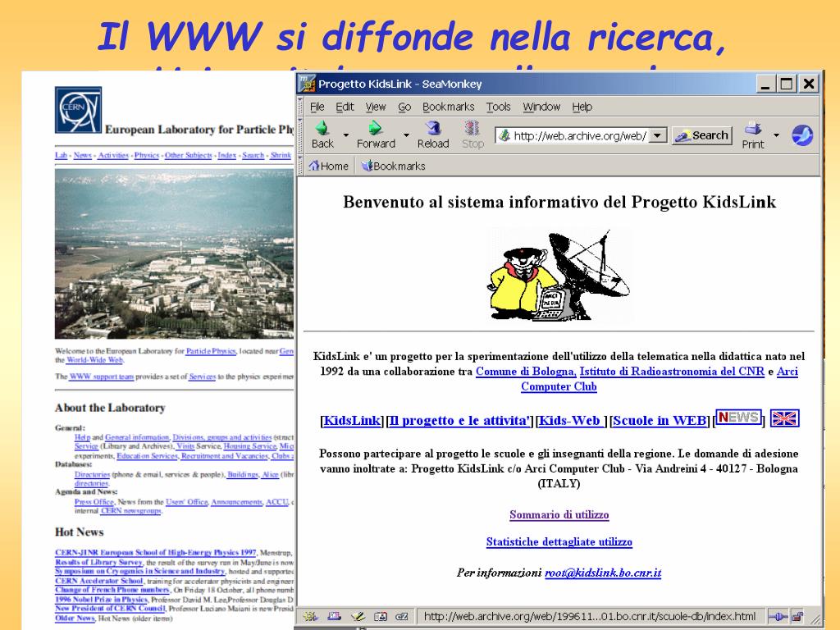The width and height of the screenshot is (840, 630).
Task: Collapse the personal toolbar grippy handle
Action: click(300, 166)
